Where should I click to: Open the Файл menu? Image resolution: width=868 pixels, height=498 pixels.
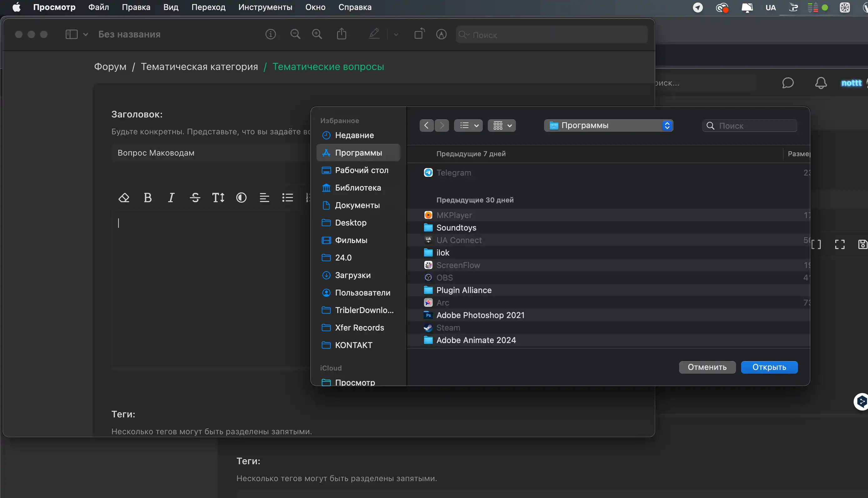pos(98,7)
